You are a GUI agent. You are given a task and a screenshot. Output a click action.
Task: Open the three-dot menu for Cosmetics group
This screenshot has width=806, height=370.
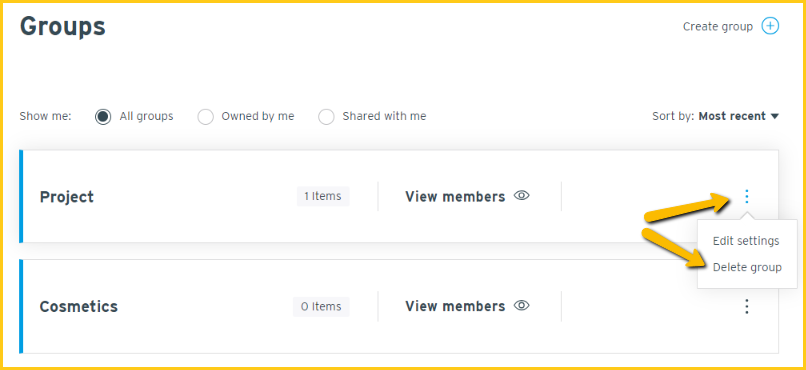pos(747,306)
